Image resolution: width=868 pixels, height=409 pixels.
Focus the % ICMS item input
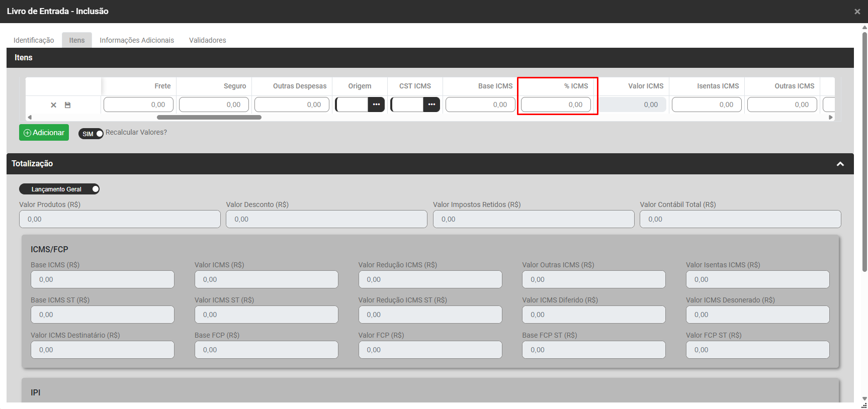556,105
